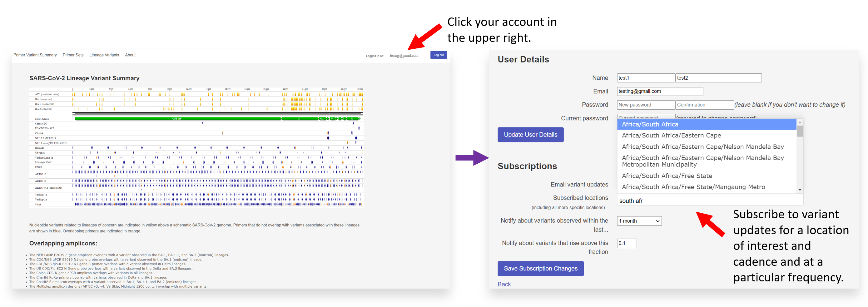Follow the Back link

pos(504,284)
